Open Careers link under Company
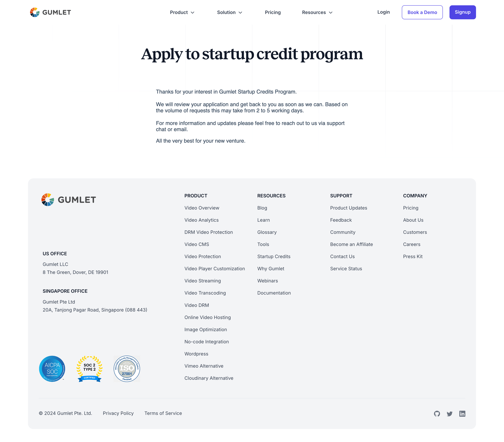Screen dimensions: 504x442 412,244
